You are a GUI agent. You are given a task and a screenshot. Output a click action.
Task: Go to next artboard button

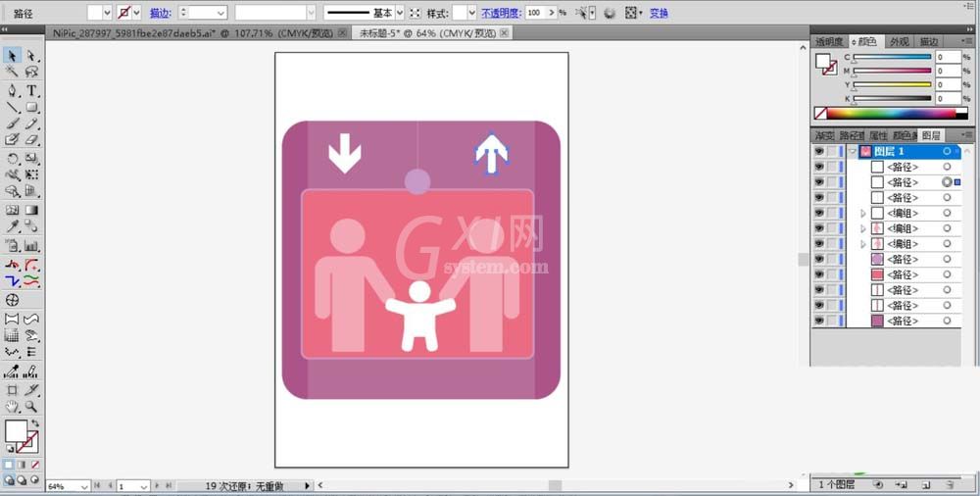[x=158, y=485]
